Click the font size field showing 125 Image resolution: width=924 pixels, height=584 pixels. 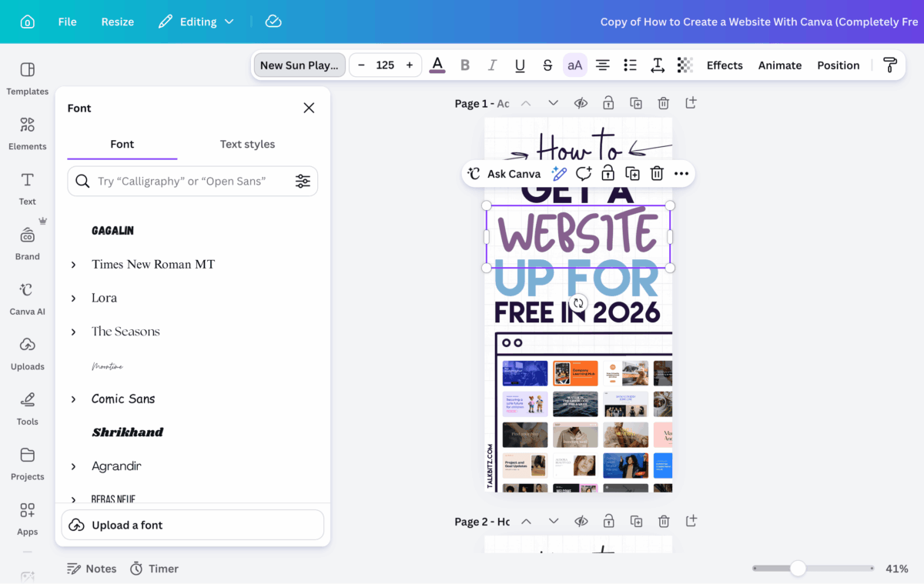(x=385, y=65)
